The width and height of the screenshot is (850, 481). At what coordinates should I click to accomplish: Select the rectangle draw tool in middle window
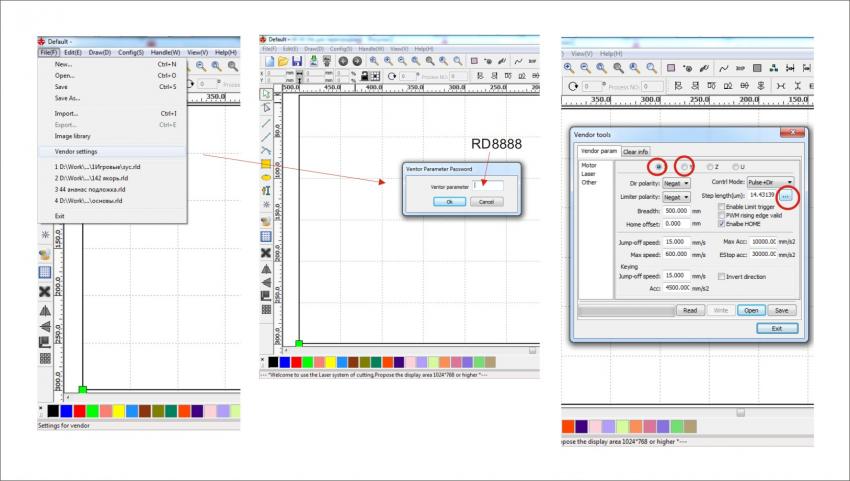click(x=266, y=162)
